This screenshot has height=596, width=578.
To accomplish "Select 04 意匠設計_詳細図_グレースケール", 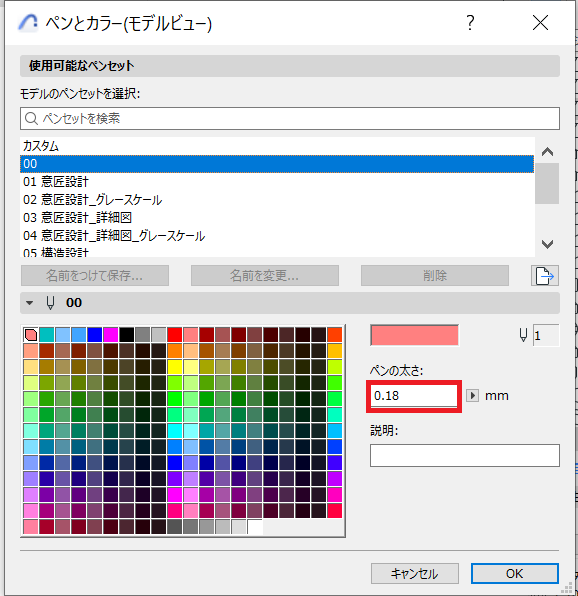I will [277, 236].
